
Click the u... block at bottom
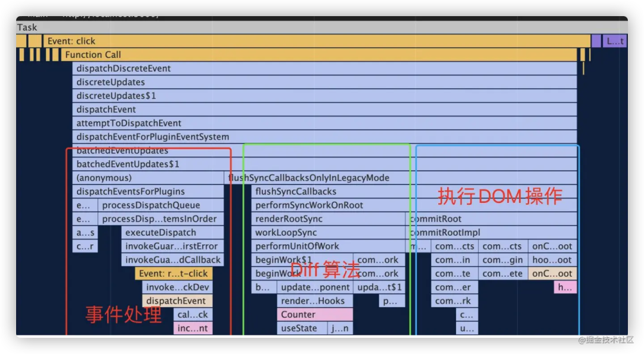click(x=467, y=328)
